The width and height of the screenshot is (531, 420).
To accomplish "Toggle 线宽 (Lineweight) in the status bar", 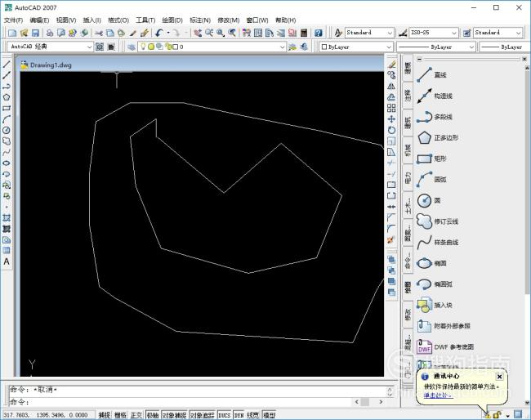I will pyautogui.click(x=252, y=415).
